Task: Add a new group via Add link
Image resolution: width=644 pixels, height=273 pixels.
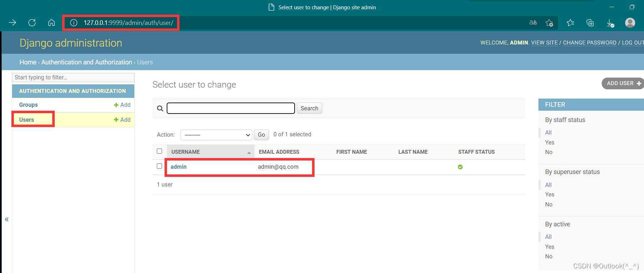Action: click(122, 105)
